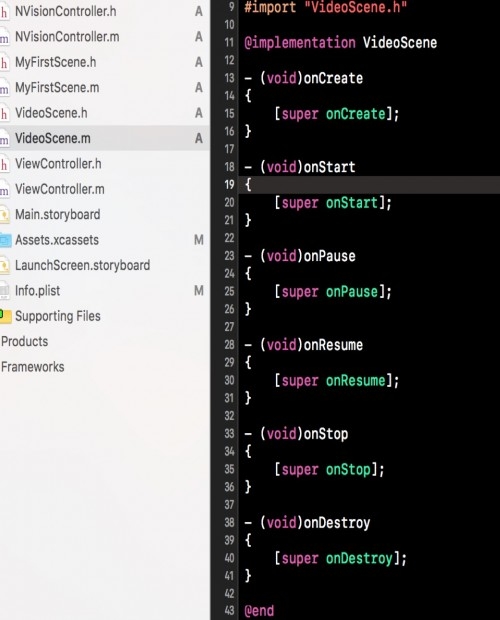Click the [super onStart]; call
Screen dimensions: 500x620
click(x=333, y=203)
